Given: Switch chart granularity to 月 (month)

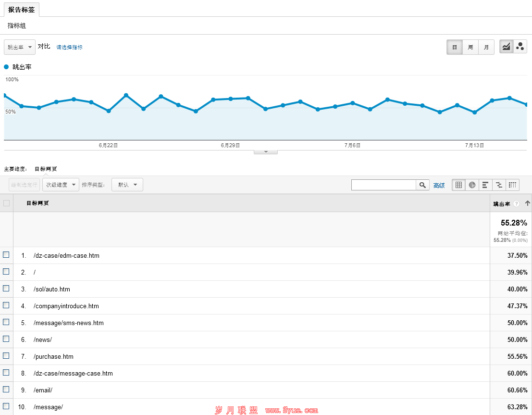Looking at the screenshot, I should tap(486, 47).
